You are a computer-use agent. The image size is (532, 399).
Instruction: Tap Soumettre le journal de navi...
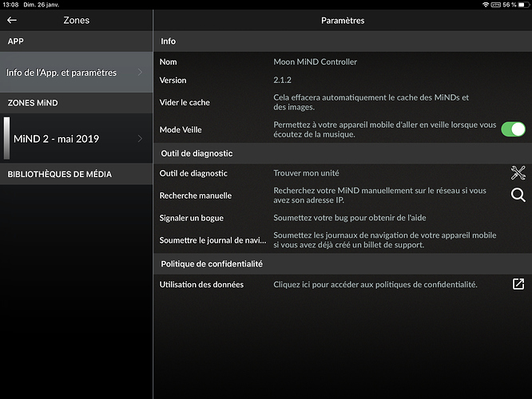coord(212,240)
